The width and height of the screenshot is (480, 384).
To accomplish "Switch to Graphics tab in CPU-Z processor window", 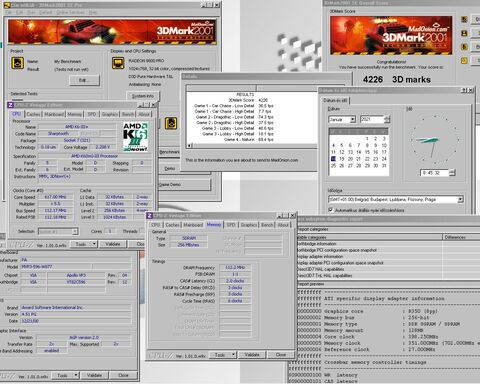I will (110, 114).
